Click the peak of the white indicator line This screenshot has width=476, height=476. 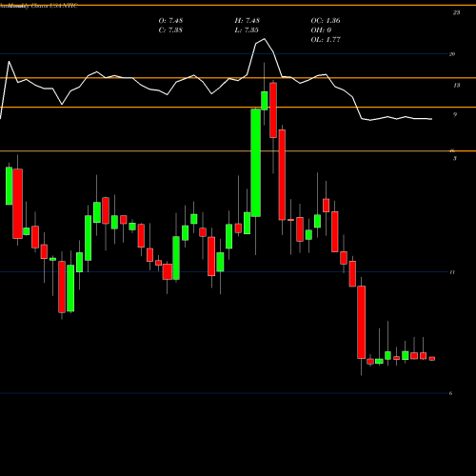tap(264, 39)
